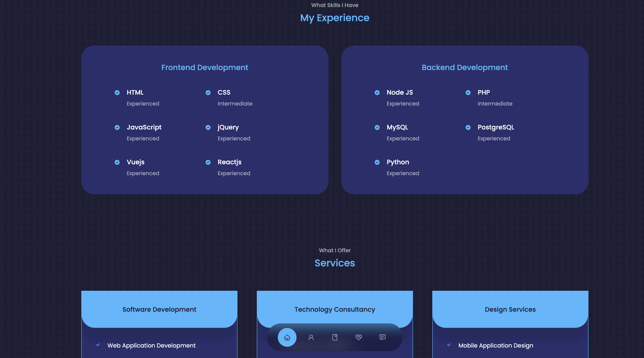
Task: Select the book-shaped Experience icon
Action: (x=335, y=337)
